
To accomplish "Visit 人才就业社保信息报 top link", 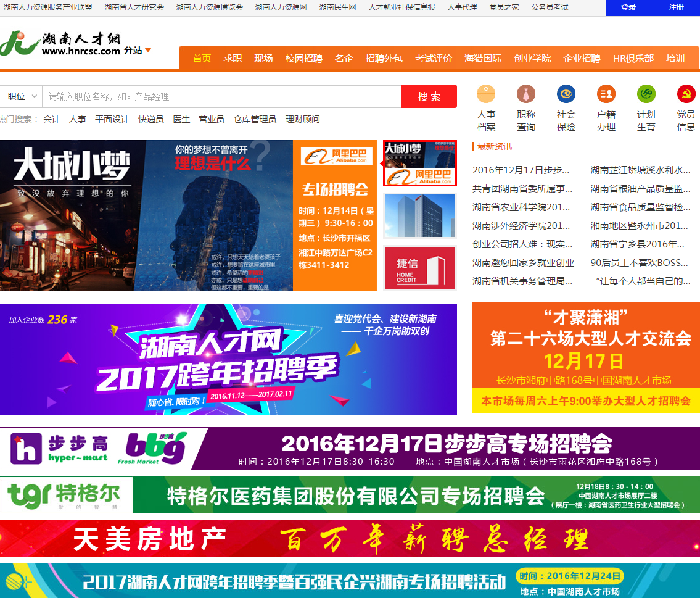I will coord(401,7).
